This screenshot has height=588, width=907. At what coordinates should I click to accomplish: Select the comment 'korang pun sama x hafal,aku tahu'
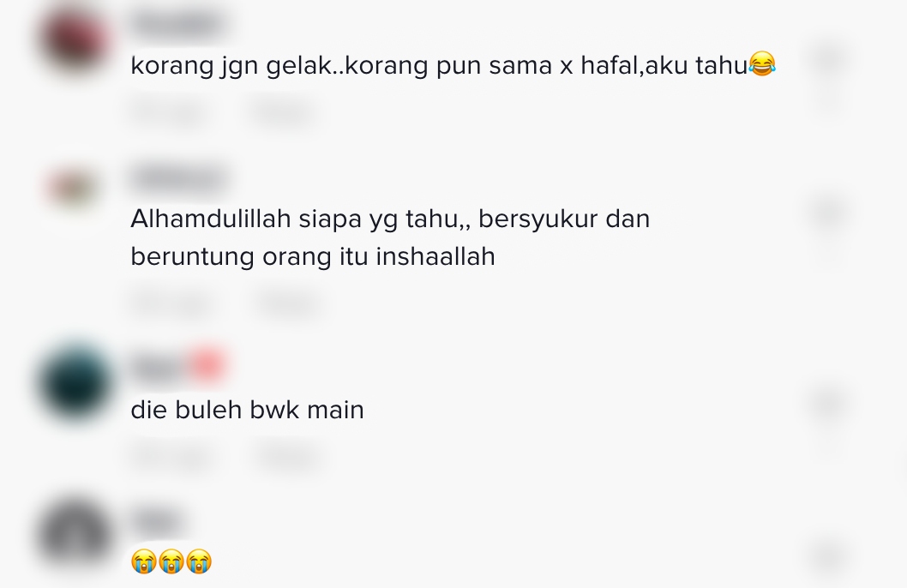(453, 65)
